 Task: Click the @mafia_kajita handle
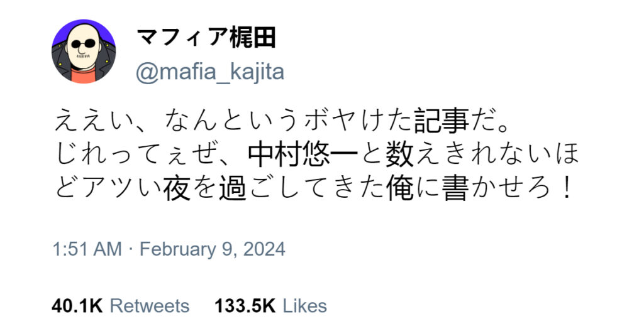click(x=210, y=72)
